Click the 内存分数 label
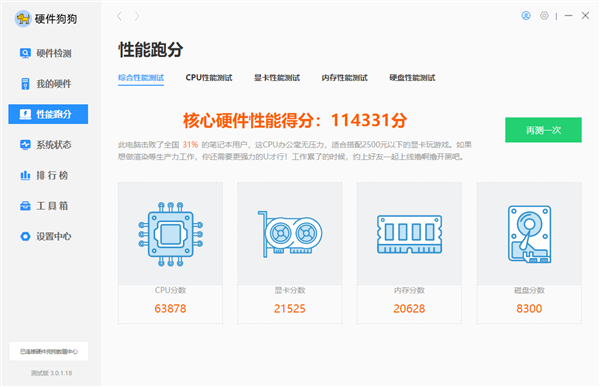The height and width of the screenshot is (387, 600). pos(409,291)
